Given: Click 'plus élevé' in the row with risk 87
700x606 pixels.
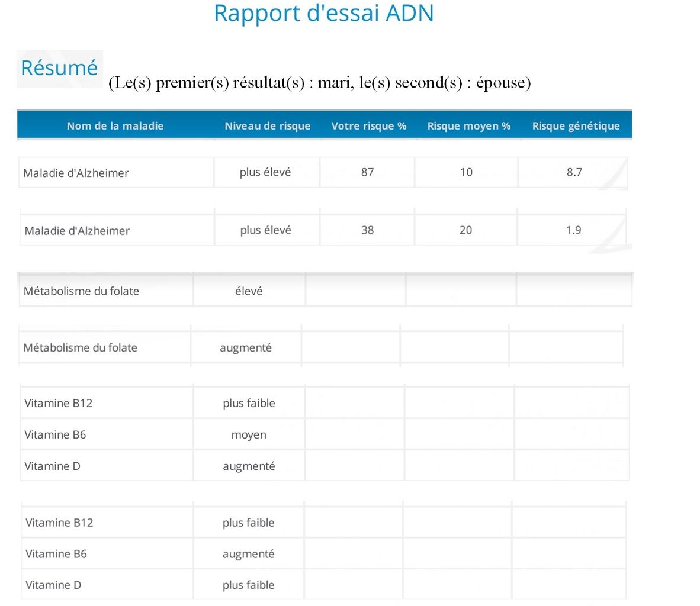Looking at the screenshot, I should pos(265,172).
